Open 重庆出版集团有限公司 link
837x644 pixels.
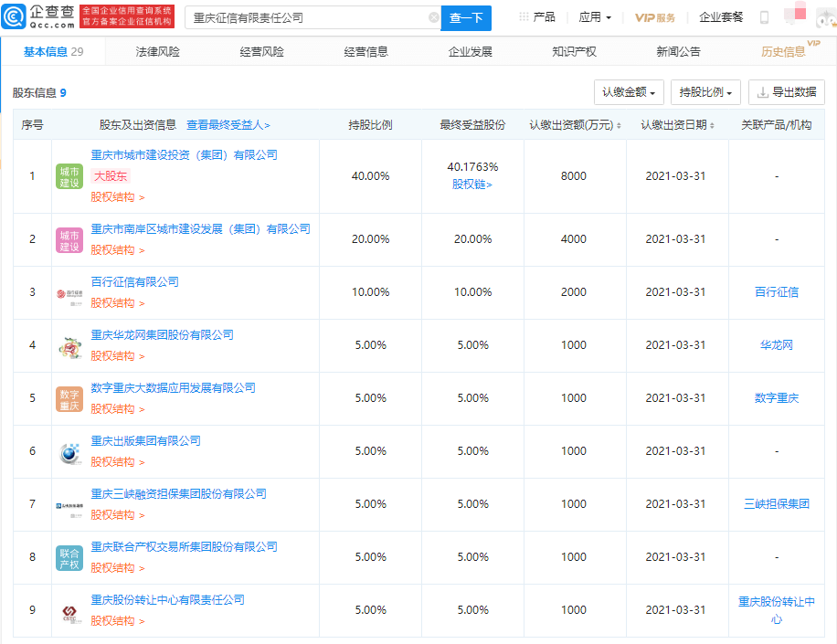[x=145, y=440]
